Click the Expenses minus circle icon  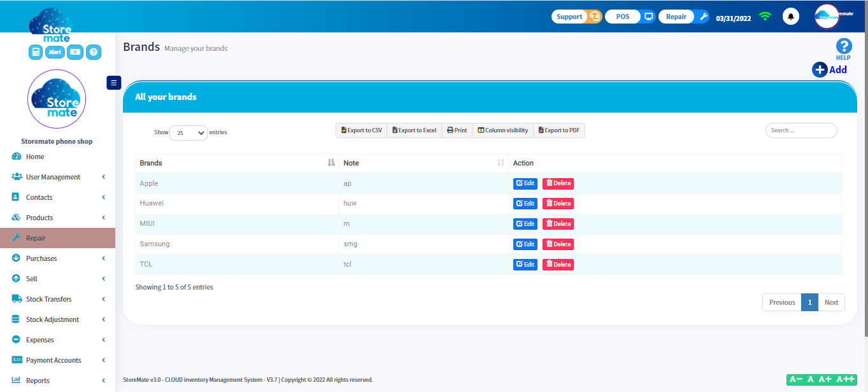17,340
